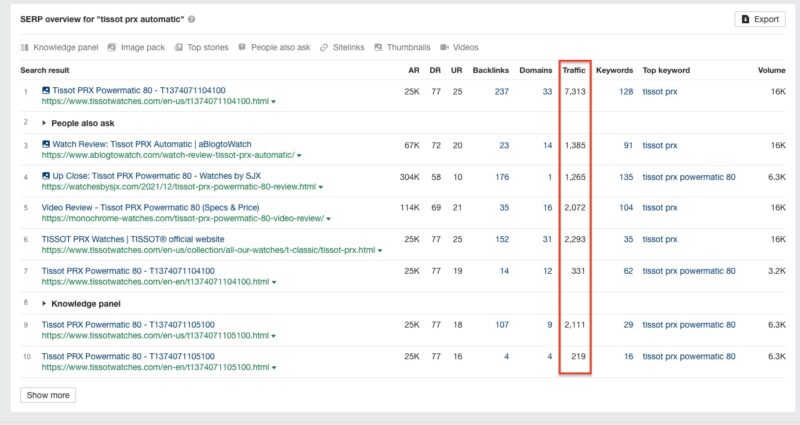Click the Knowledge panel feature icon
Viewport: 800px width, 425px height.
point(24,47)
